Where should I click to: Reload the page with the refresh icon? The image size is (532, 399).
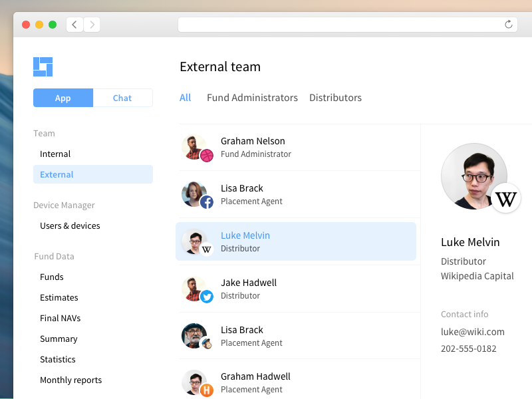pyautogui.click(x=509, y=25)
